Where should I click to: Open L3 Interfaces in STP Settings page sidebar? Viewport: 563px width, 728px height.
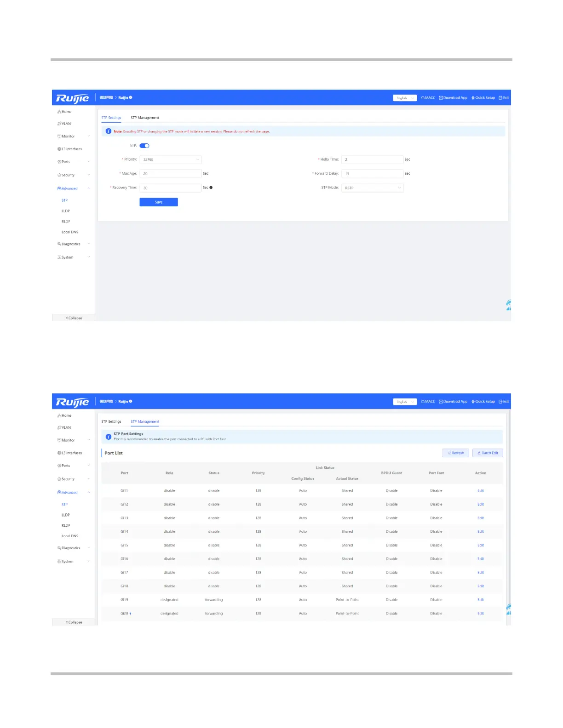[70, 149]
